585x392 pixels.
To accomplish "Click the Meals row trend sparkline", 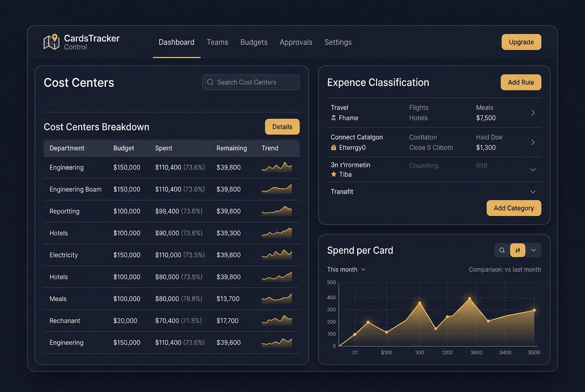I will coord(277,298).
